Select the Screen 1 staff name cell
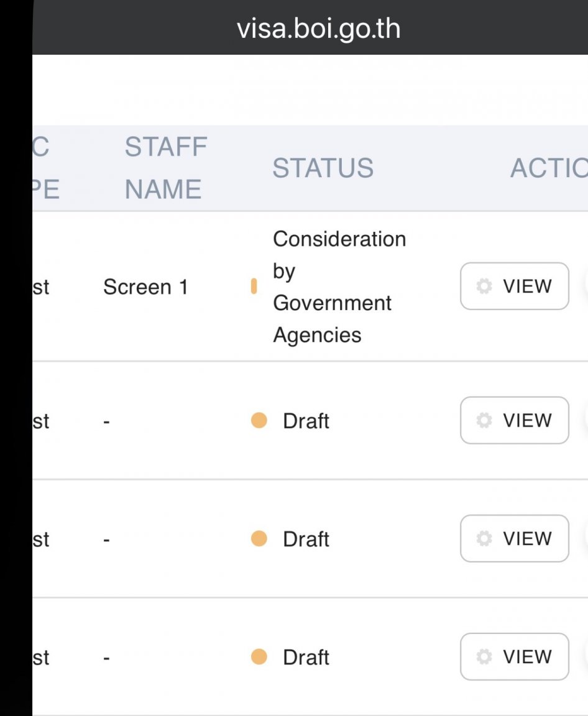The width and height of the screenshot is (588, 716). point(145,287)
